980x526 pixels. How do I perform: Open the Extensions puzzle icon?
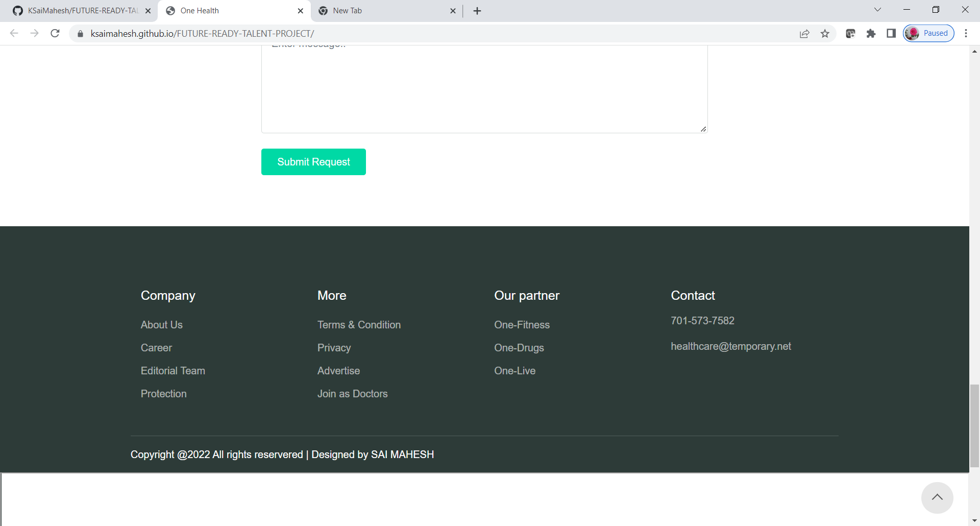tap(871, 34)
